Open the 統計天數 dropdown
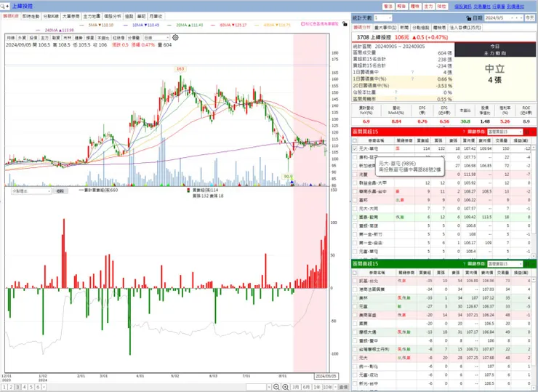Screen dimensions: 538x392 383,18
